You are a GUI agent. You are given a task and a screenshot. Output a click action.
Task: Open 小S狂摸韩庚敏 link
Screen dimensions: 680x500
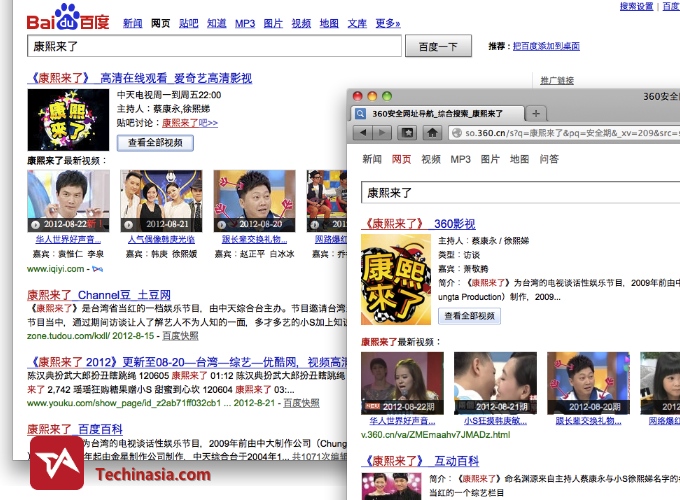point(495,421)
